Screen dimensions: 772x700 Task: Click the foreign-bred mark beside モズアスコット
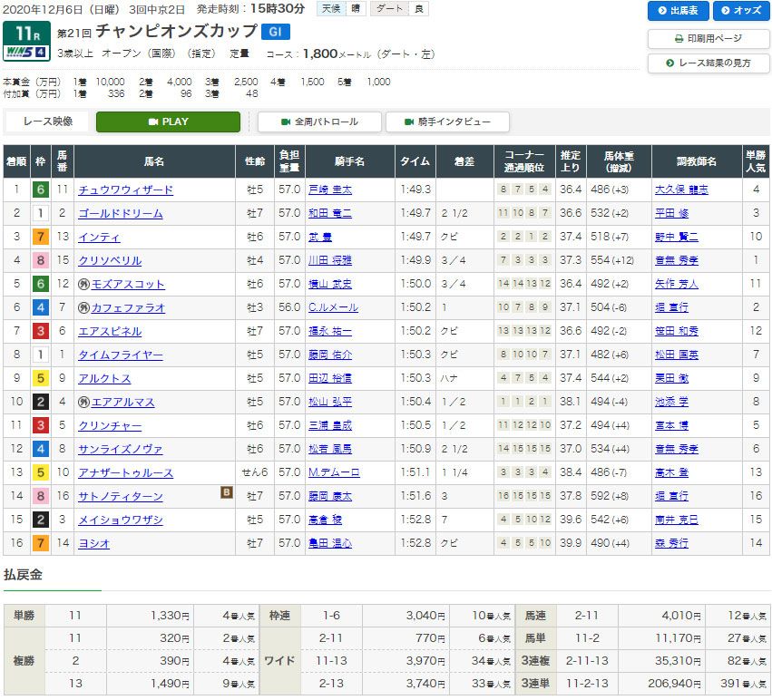coord(84,285)
